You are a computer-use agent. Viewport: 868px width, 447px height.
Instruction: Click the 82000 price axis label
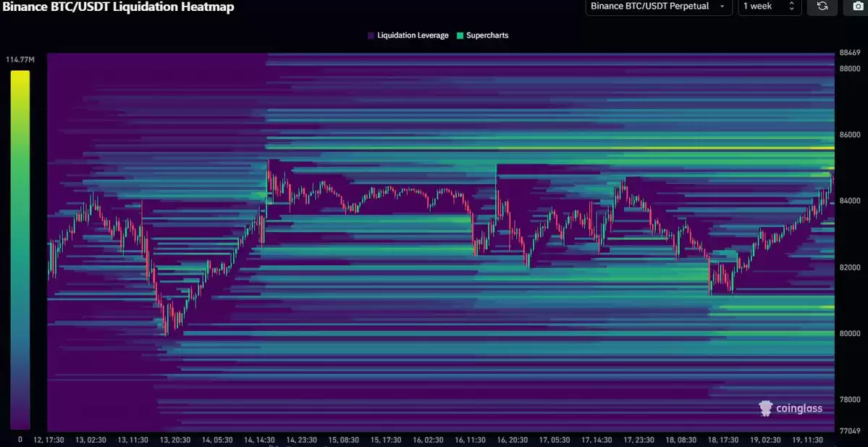850,267
